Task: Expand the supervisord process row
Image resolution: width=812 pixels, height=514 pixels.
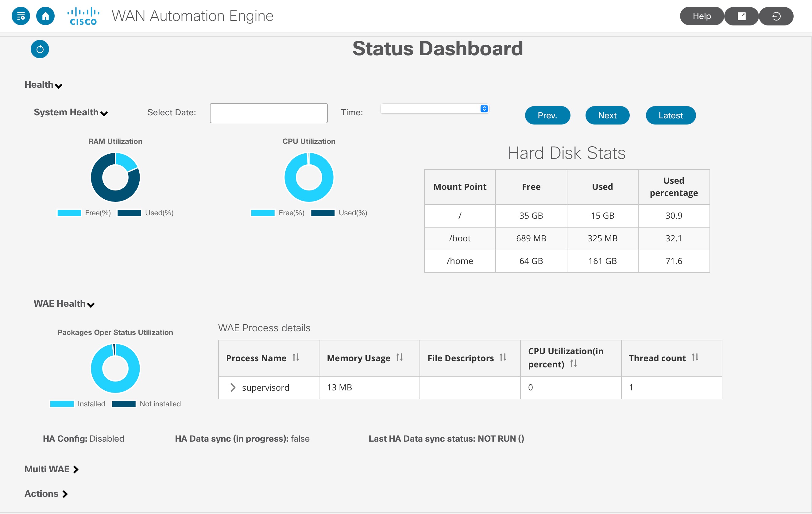Action: (232, 388)
